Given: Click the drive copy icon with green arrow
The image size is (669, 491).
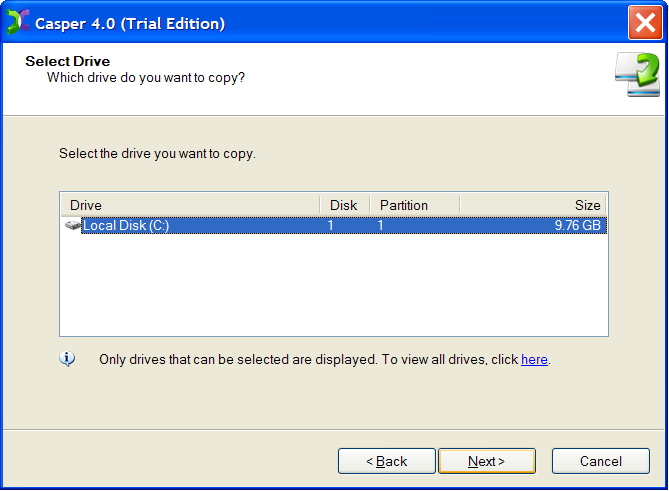Looking at the screenshot, I should tap(637, 75).
